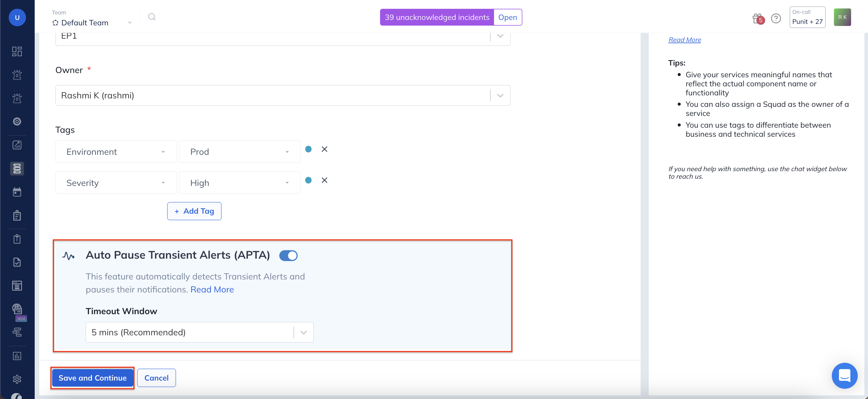
Task: Open the analytics bar chart sidebar icon
Action: coord(17,356)
